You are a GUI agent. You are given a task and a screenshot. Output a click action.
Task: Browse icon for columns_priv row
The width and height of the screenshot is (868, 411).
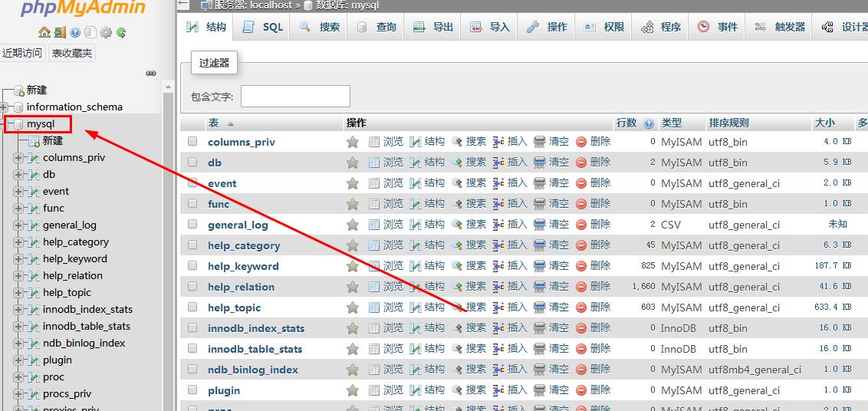click(374, 142)
